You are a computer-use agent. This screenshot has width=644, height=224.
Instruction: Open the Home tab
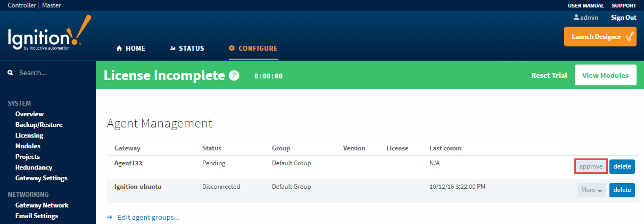130,48
